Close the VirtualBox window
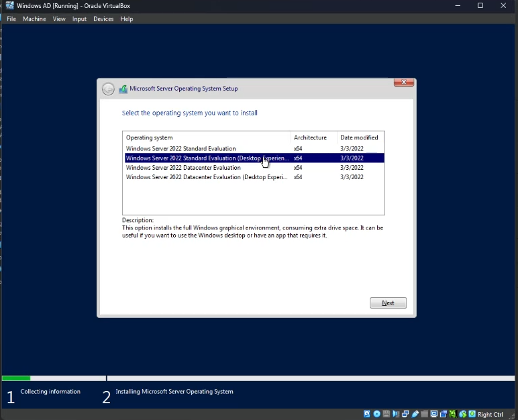518x420 pixels. [x=503, y=5]
